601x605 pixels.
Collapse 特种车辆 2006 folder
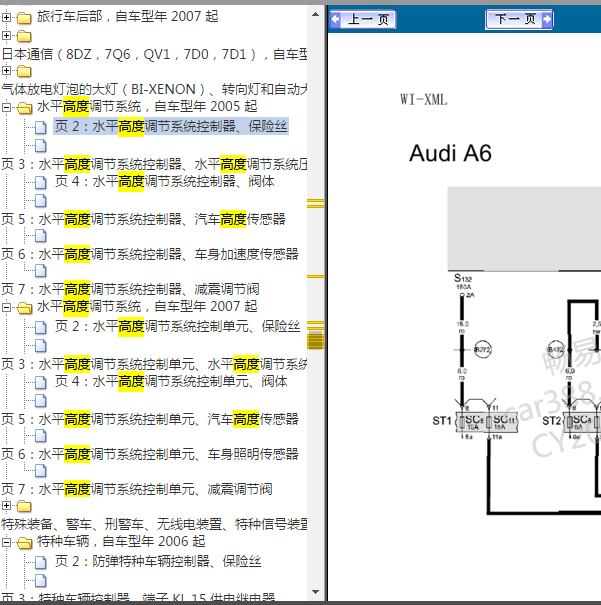coord(6,542)
